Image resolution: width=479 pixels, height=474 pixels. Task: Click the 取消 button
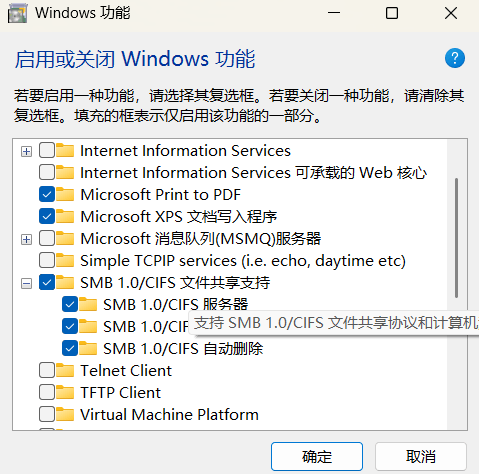click(421, 456)
